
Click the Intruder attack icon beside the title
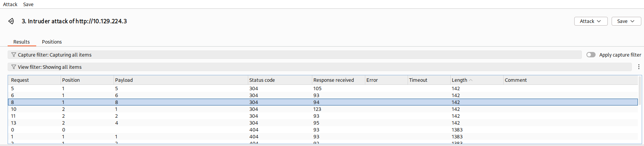11,21
